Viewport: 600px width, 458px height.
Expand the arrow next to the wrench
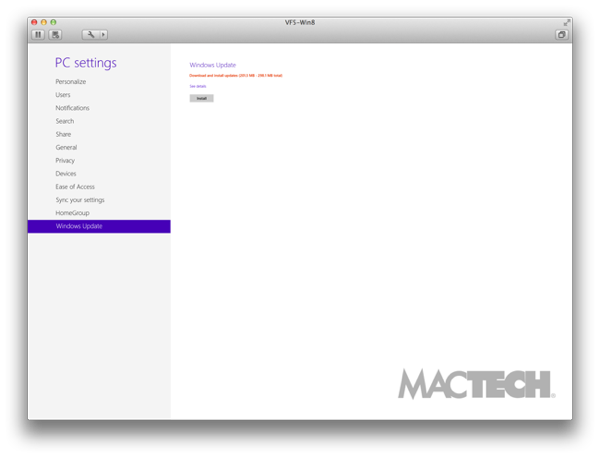(x=103, y=34)
